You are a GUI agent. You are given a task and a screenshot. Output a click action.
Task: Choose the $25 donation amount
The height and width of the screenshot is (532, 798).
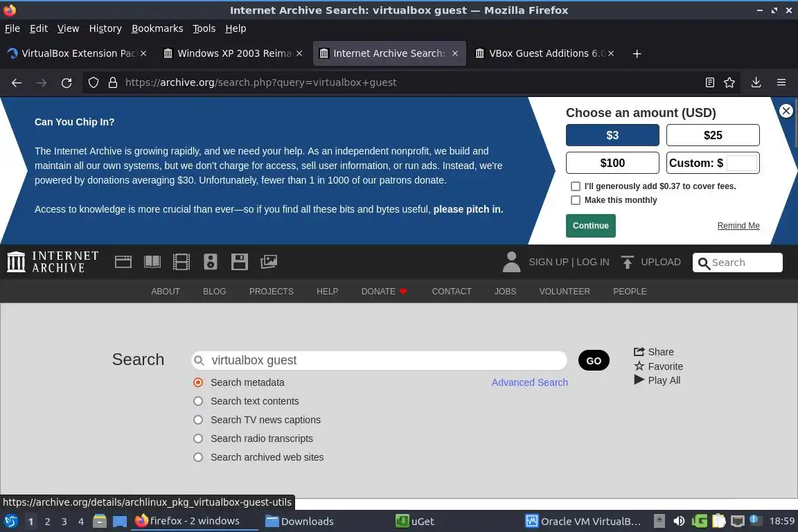tap(713, 135)
